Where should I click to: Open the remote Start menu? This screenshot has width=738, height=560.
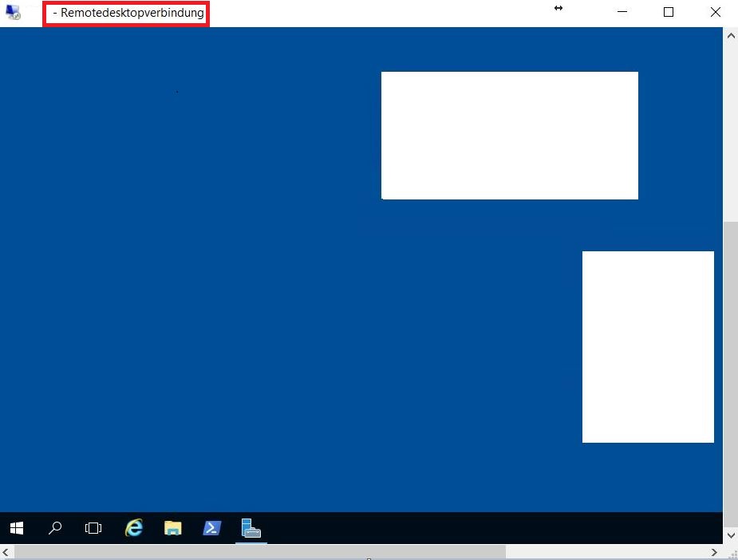(16, 528)
